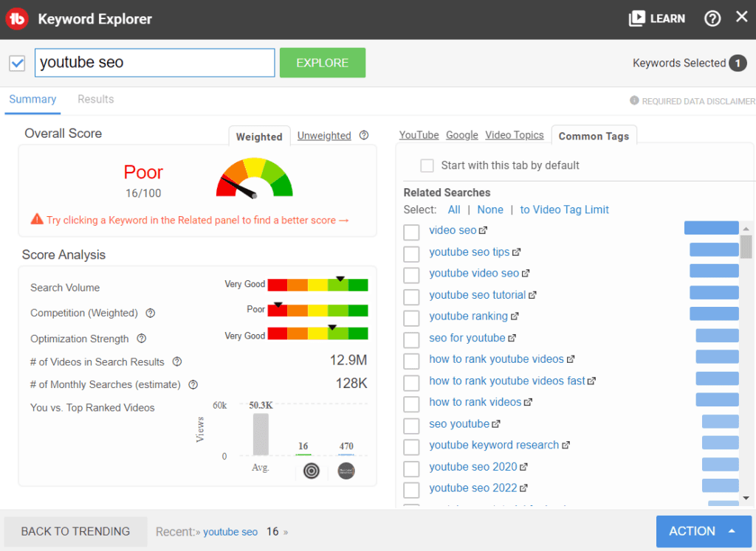Click Select All link
The width and height of the screenshot is (756, 551).
click(x=454, y=210)
